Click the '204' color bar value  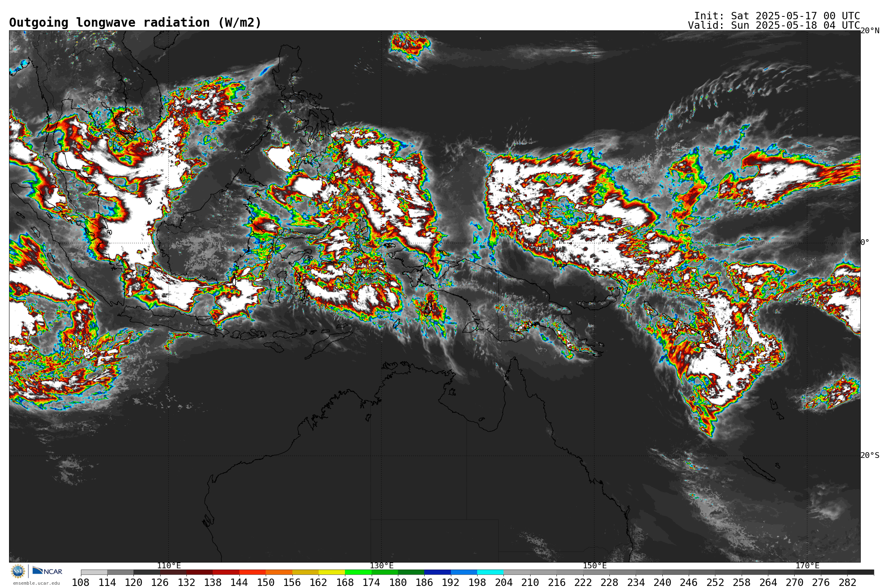coord(503,583)
